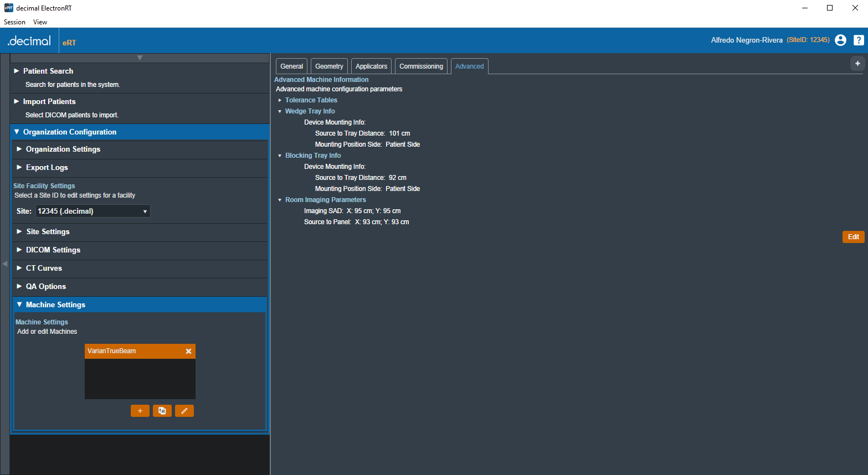Image resolution: width=868 pixels, height=475 pixels.
Task: Collapse the left sidebar with arrow handle
Action: (4, 264)
